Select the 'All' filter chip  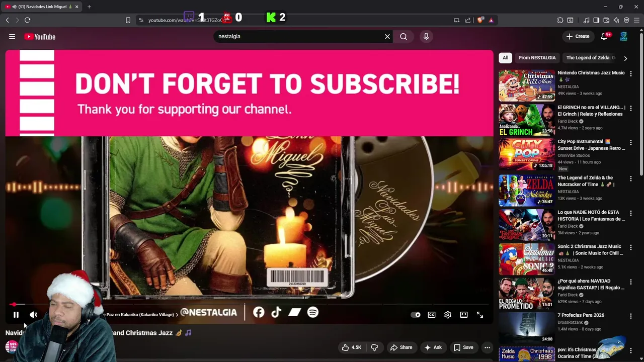(505, 58)
